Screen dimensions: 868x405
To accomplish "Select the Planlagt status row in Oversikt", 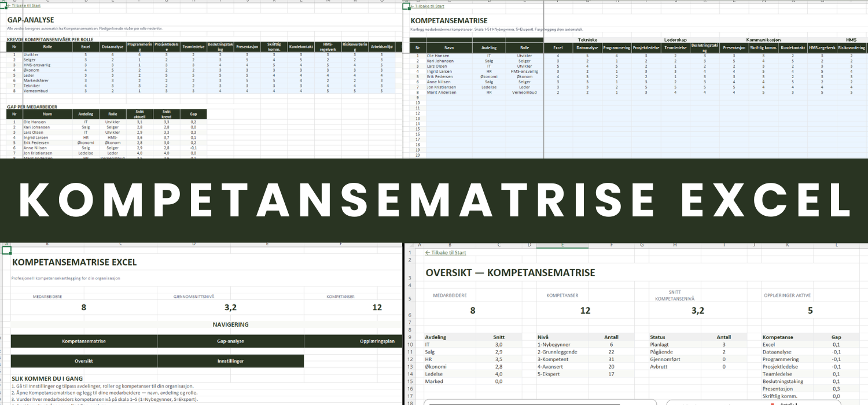I will (x=661, y=344).
